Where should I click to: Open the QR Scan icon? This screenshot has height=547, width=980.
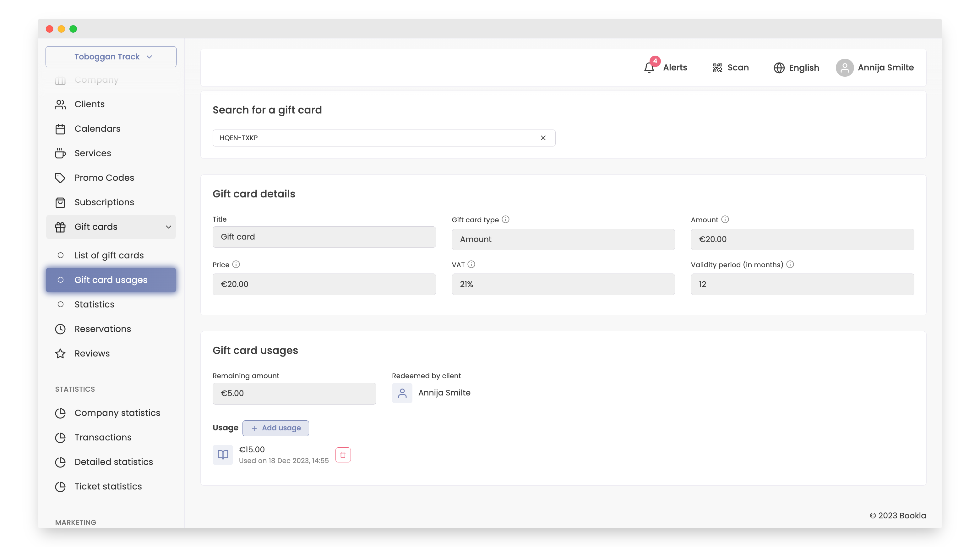pyautogui.click(x=717, y=68)
